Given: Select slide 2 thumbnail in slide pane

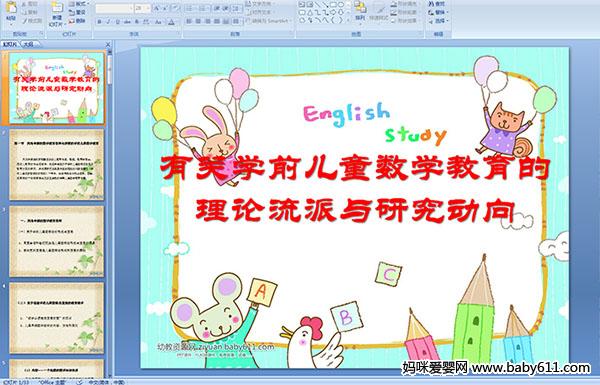Looking at the screenshot, I should (57, 165).
